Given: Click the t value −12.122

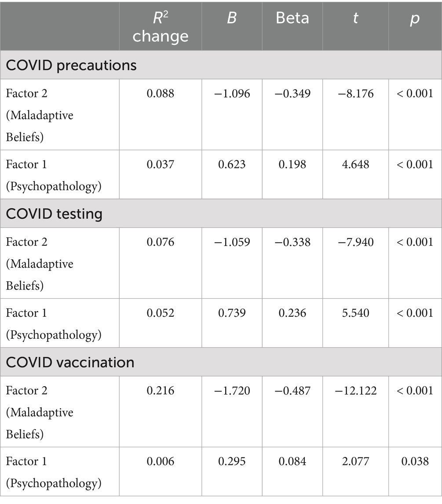Looking at the screenshot, I should [355, 390].
